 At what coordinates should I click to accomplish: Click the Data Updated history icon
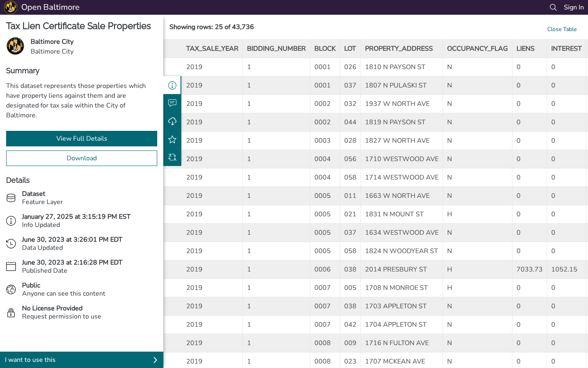point(11,244)
